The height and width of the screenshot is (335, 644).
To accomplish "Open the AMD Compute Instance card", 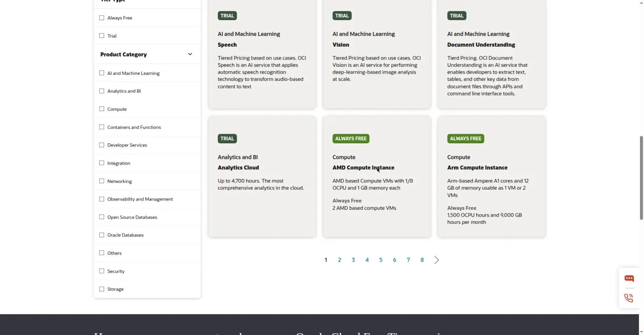I will (x=377, y=177).
